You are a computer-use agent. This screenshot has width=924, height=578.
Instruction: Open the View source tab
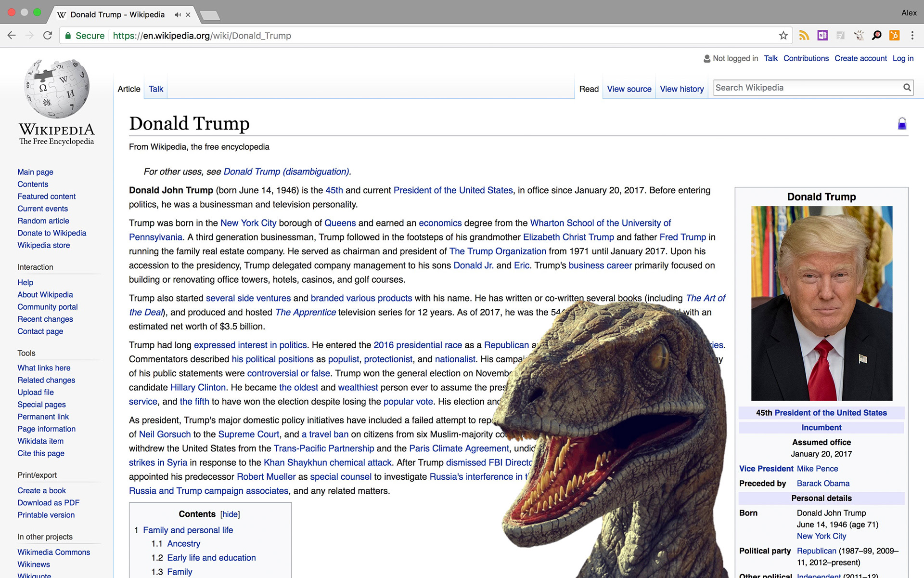coord(629,89)
